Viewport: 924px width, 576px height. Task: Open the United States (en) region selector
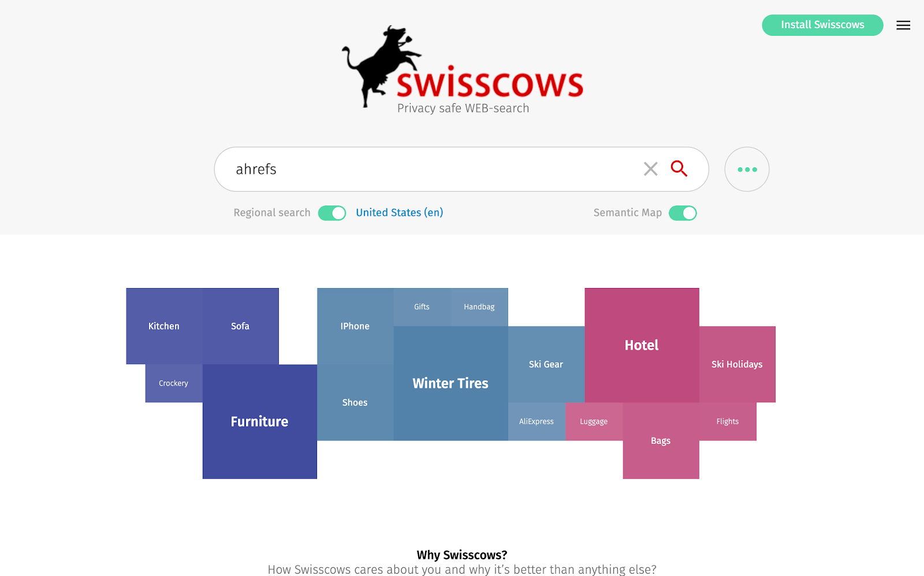pyautogui.click(x=400, y=212)
